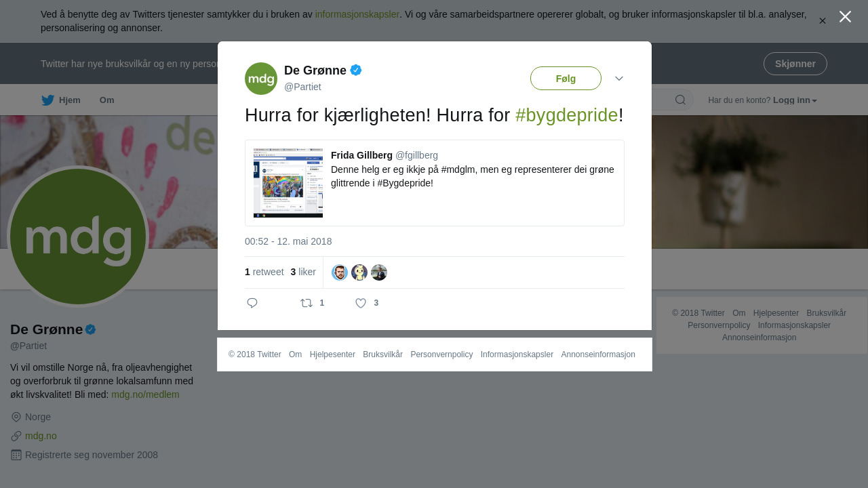This screenshot has height=488, width=868.
Task: Open the mdg.no/medlem link
Action: pos(145,394)
